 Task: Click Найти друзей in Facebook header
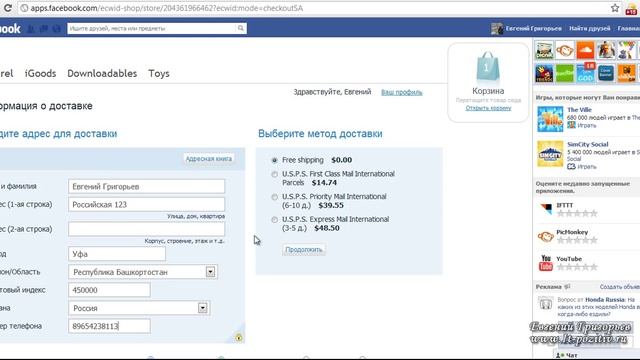click(x=589, y=29)
